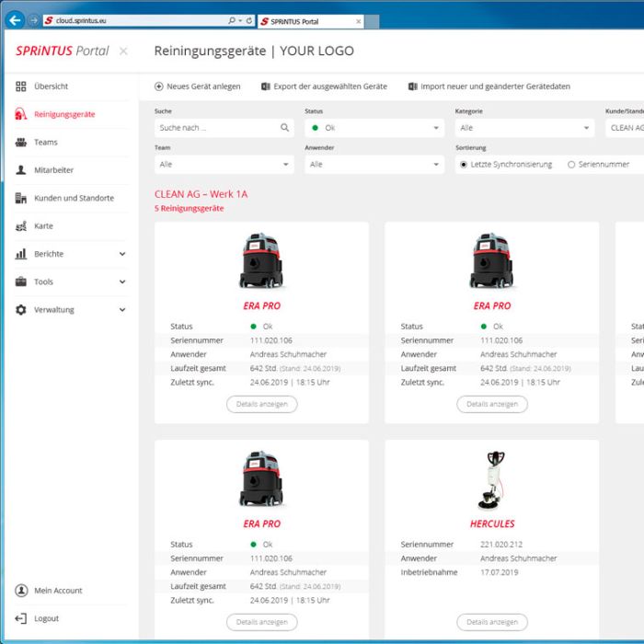The width and height of the screenshot is (644, 644).
Task: Click the Inbetriebnahme date 17.07.2019
Action: point(499,572)
